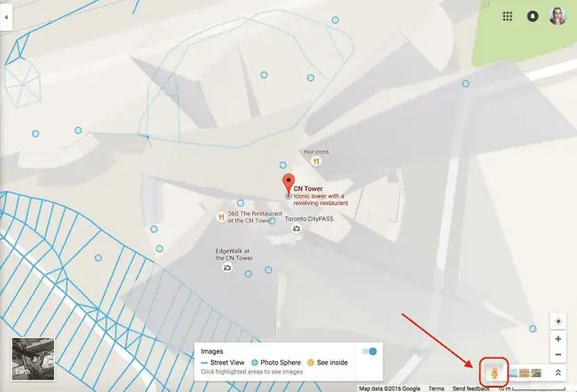
Task: Click the red CN Tower pin
Action: point(288,183)
